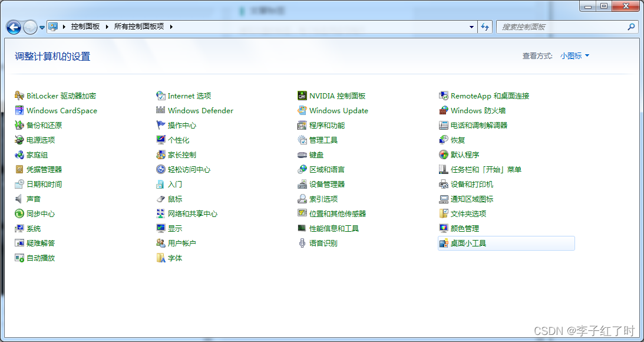Open the 区域和语言 link

[327, 169]
